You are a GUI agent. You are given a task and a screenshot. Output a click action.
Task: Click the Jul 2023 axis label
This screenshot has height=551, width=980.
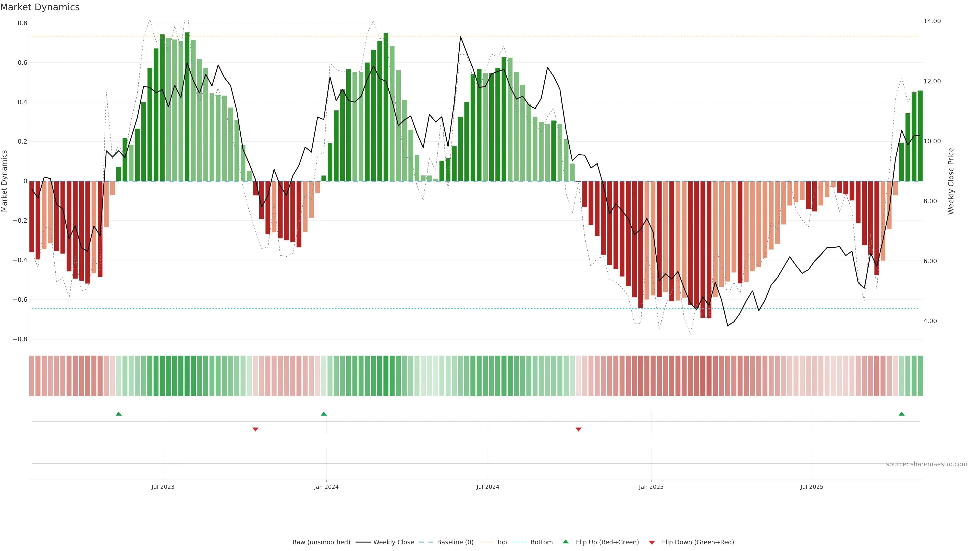coord(163,487)
